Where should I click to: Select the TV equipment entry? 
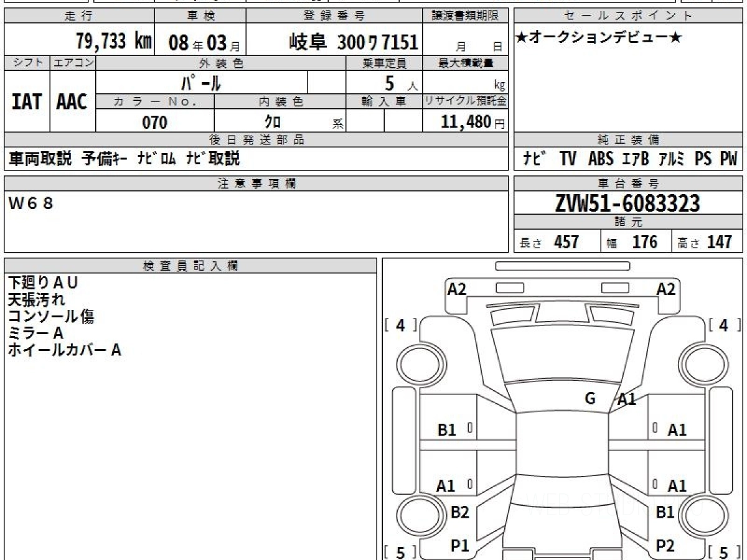click(567, 159)
